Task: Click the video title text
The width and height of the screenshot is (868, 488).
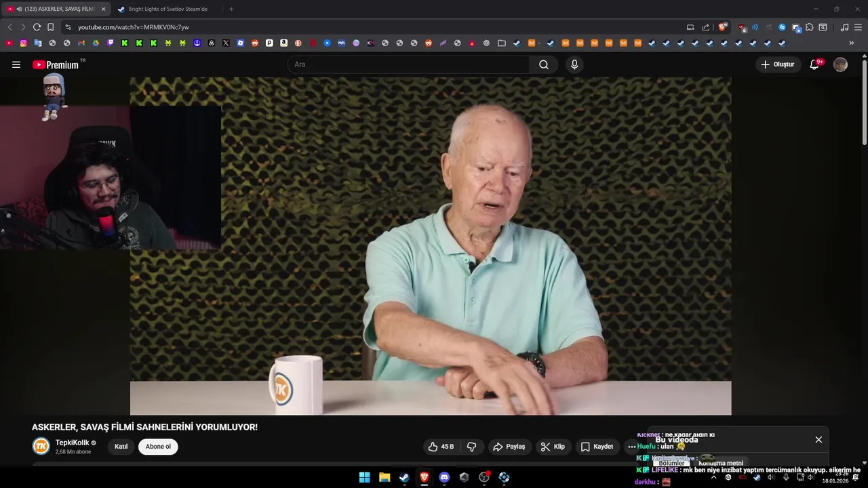Action: click(144, 427)
